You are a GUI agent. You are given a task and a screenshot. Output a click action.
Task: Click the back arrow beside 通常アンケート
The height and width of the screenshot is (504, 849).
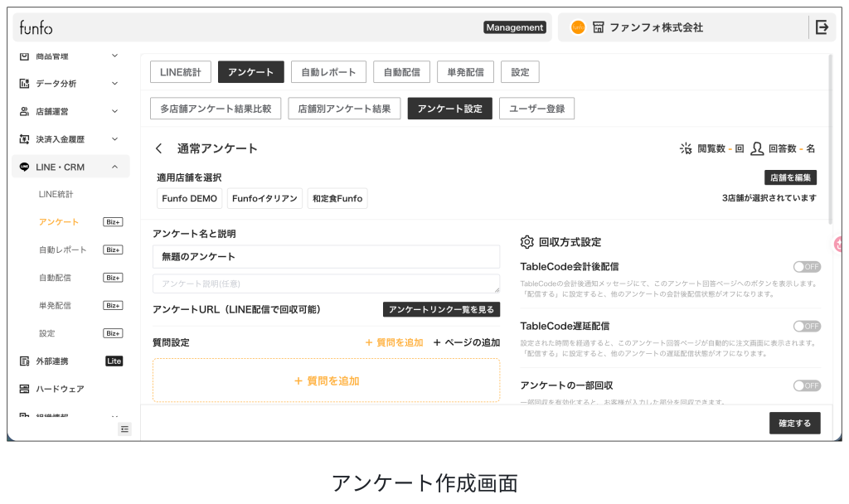pyautogui.click(x=159, y=148)
